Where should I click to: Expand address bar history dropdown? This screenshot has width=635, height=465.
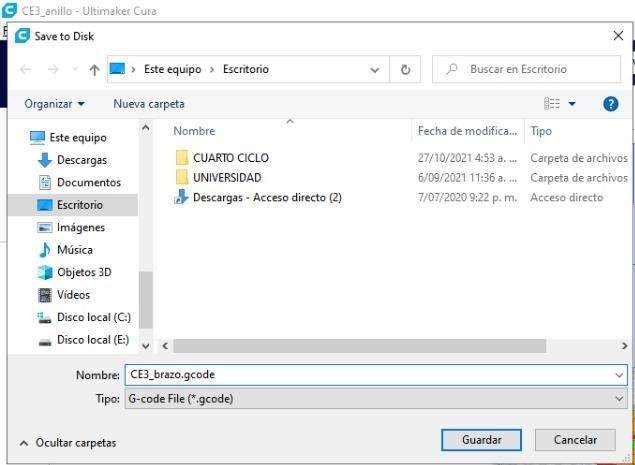(375, 70)
